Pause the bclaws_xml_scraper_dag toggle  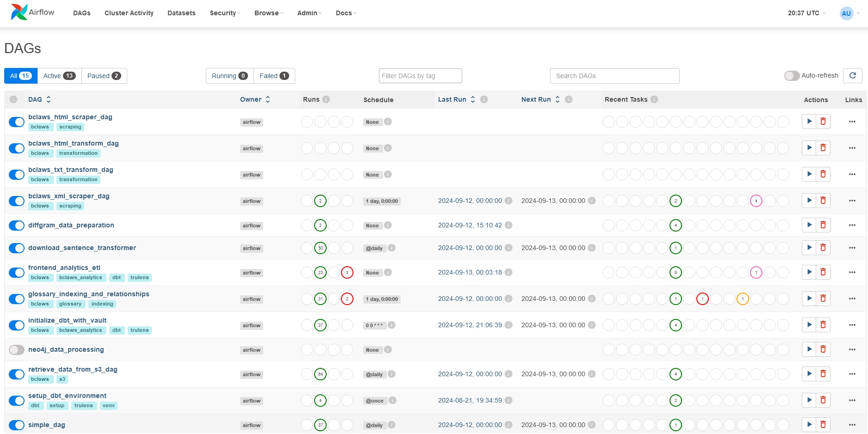click(17, 201)
